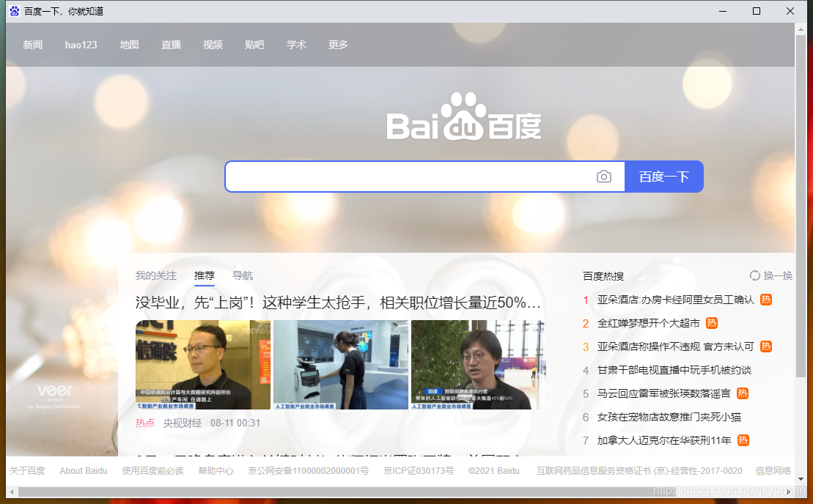The height and width of the screenshot is (504, 813).
Task: Open 地图 in top navigation
Action: 129,45
